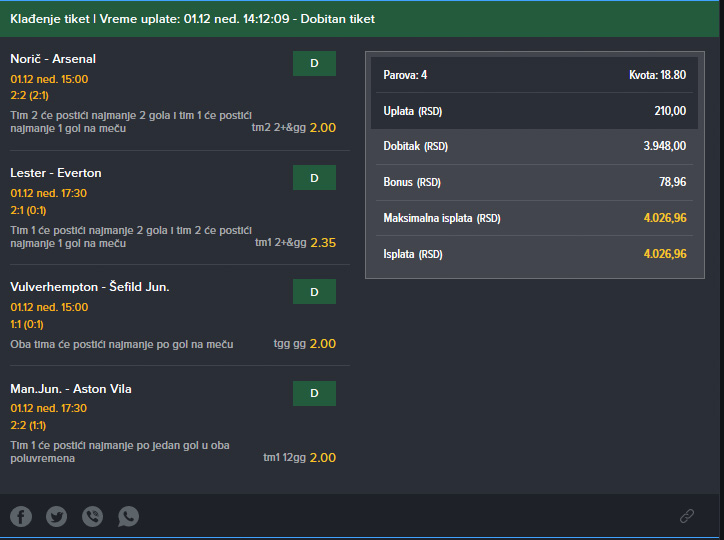
Task: Share ticket via WhatsApp icon
Action: click(x=128, y=516)
